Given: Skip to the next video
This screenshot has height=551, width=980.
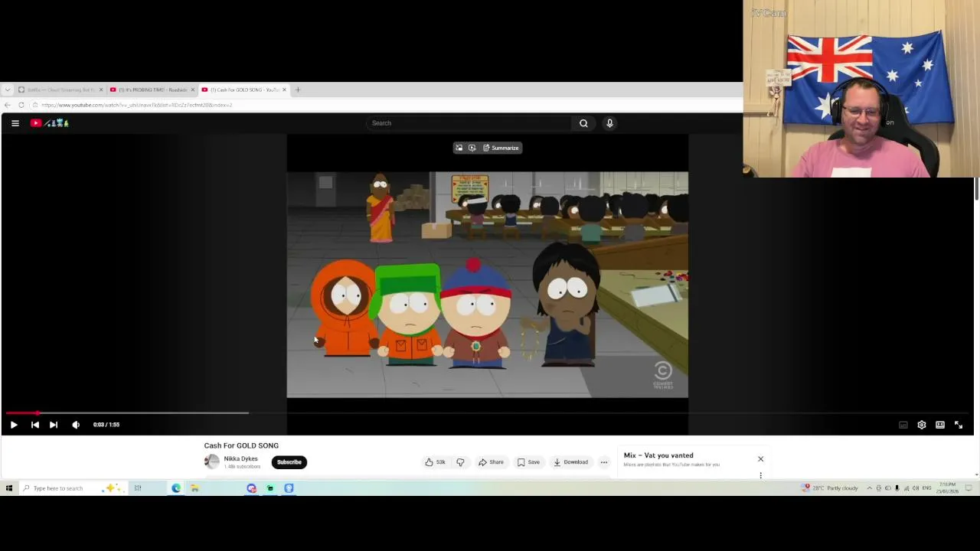Looking at the screenshot, I should click(x=54, y=425).
